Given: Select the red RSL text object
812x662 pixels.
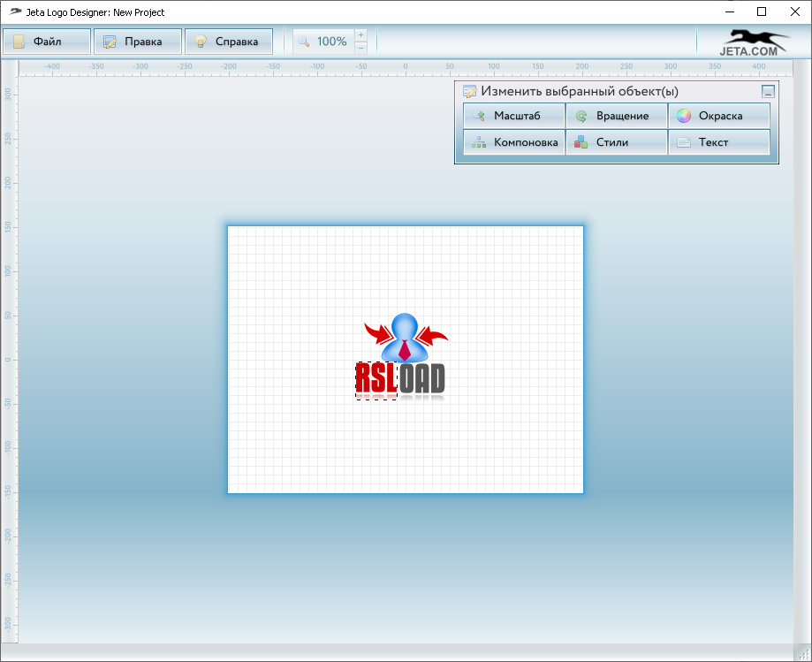Looking at the screenshot, I should click(x=376, y=380).
